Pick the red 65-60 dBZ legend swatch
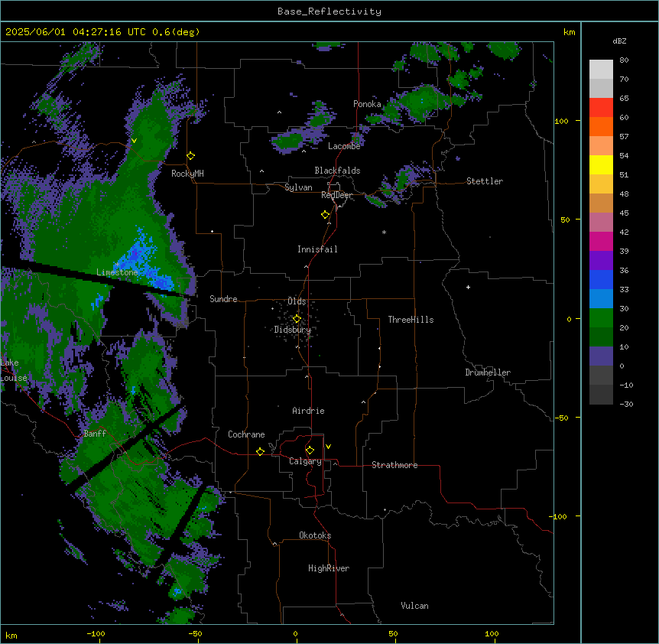The width and height of the screenshot is (659, 644). pos(601,108)
